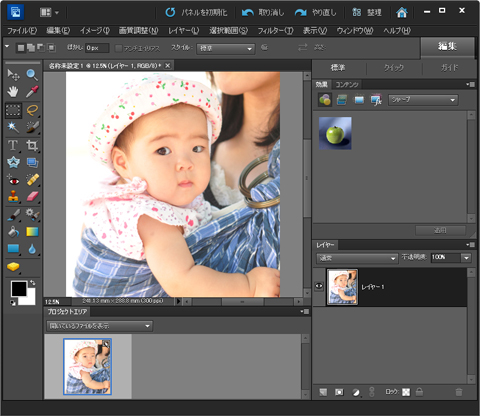Open the effects type dropdown in effects panel
This screenshot has height=416, width=480.
(x=423, y=100)
